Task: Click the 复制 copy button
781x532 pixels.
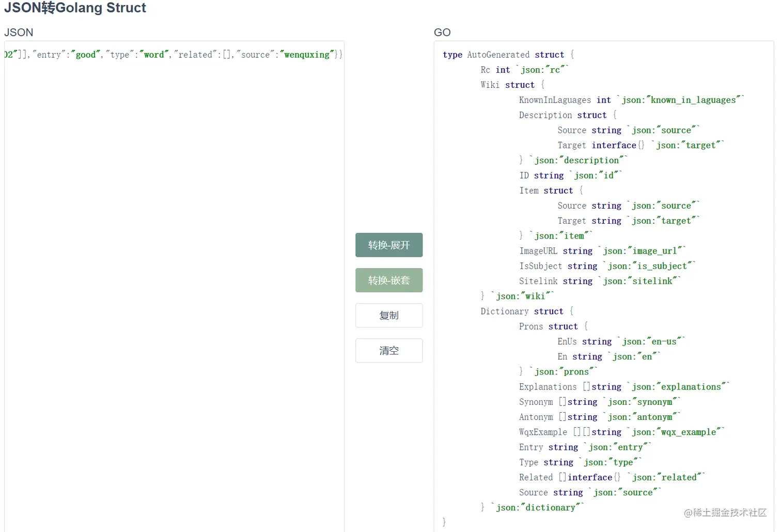Action: point(389,315)
